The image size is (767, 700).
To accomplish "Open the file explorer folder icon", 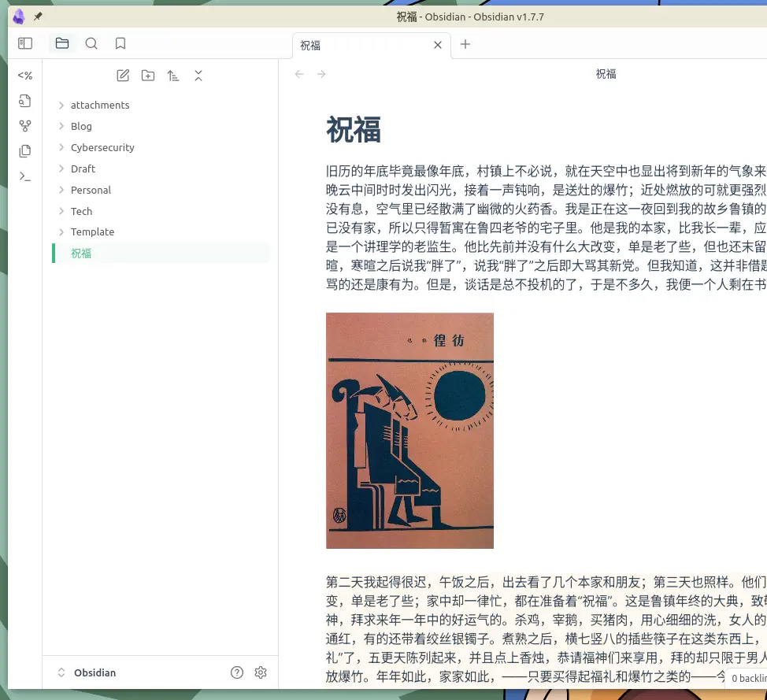I will pos(62,43).
